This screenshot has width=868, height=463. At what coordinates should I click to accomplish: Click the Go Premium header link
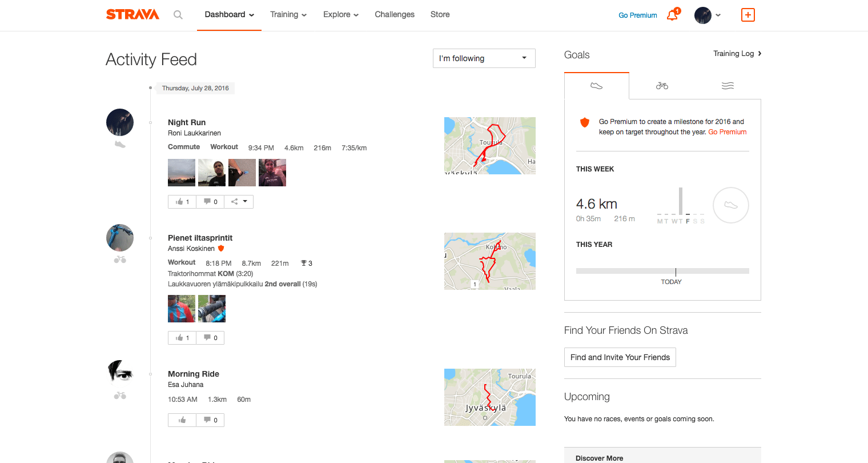[638, 15]
